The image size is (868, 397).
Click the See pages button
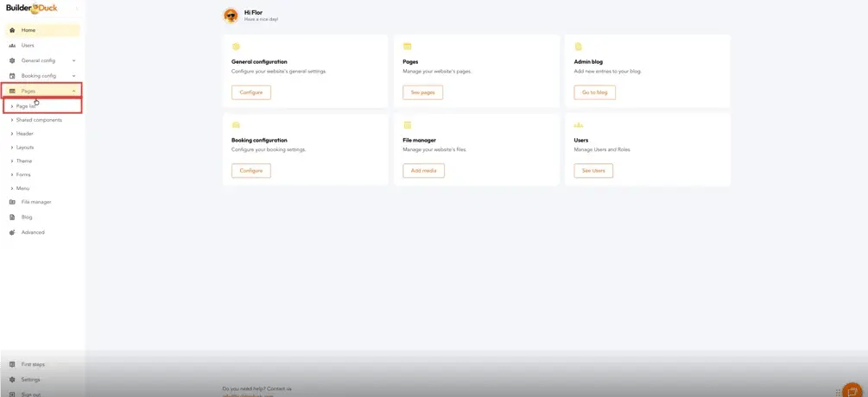(422, 92)
